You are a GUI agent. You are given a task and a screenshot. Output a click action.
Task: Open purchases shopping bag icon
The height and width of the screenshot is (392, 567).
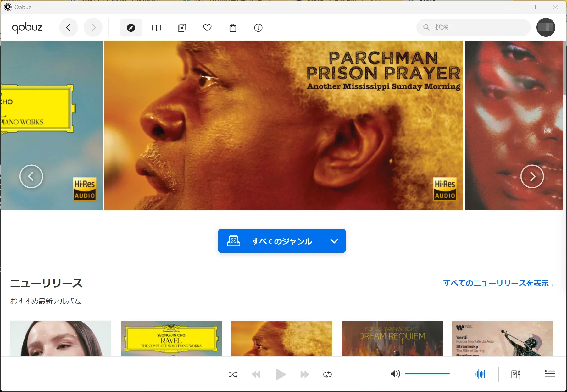click(233, 28)
